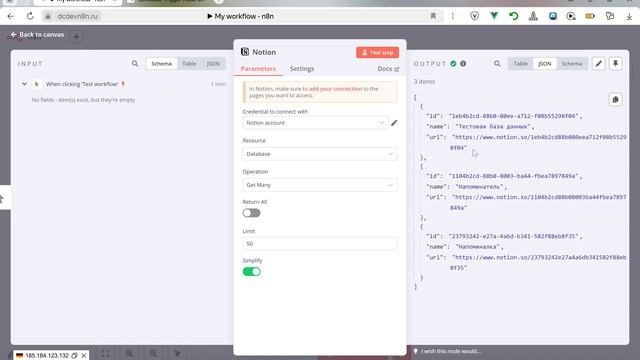This screenshot has height=360, width=640.
Task: Click OUTPUT info icon
Action: [463, 64]
